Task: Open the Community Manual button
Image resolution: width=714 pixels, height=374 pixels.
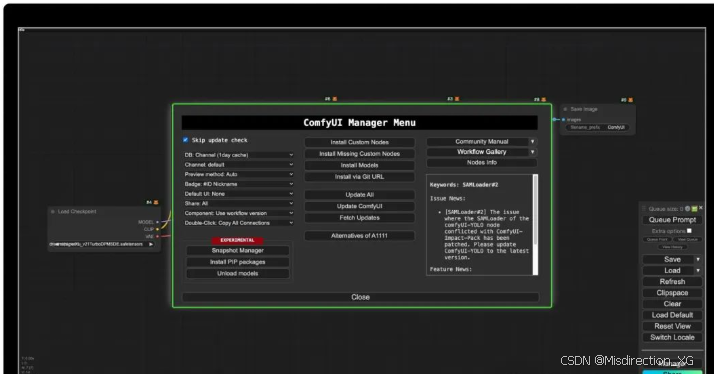Action: [477, 142]
